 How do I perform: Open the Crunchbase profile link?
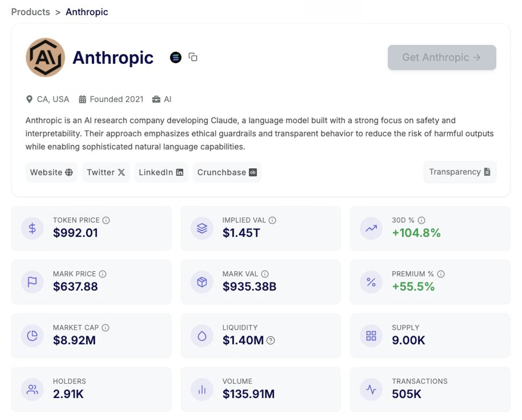[227, 172]
